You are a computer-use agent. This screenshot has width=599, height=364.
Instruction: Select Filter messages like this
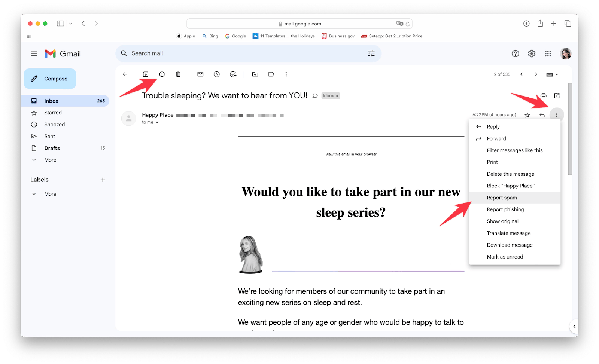point(515,150)
